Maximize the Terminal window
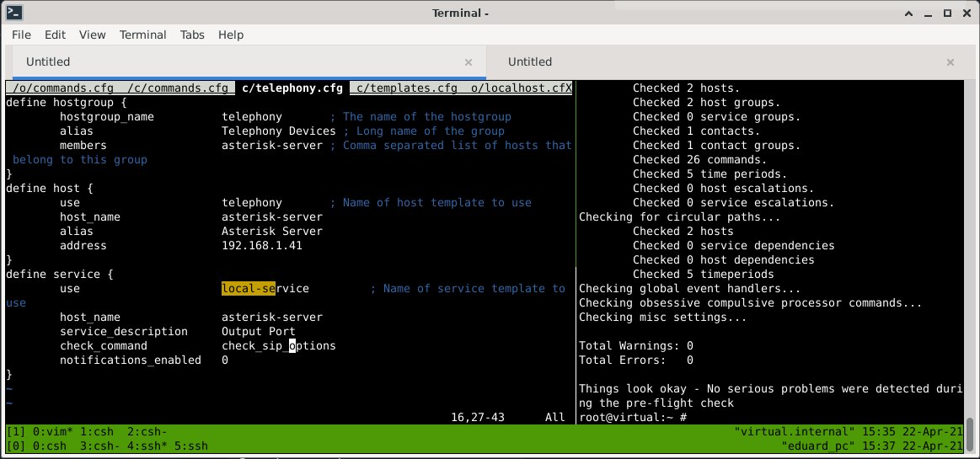 (948, 13)
